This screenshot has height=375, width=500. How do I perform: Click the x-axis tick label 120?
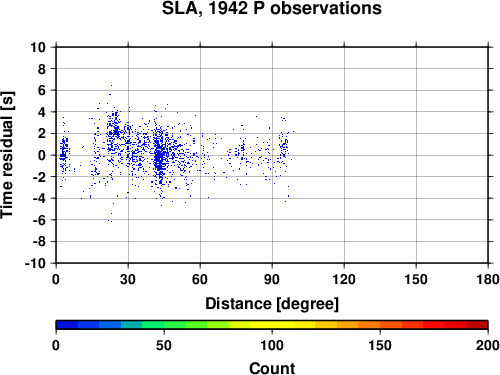point(344,279)
